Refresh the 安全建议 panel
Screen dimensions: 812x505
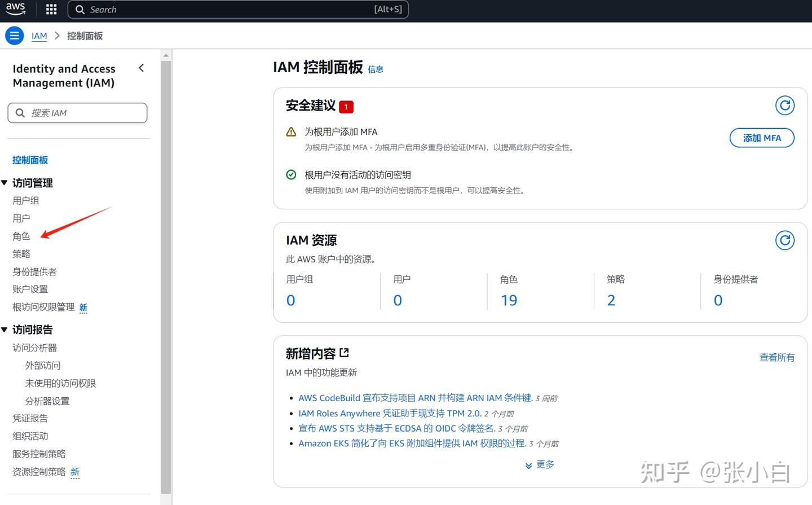tap(784, 106)
